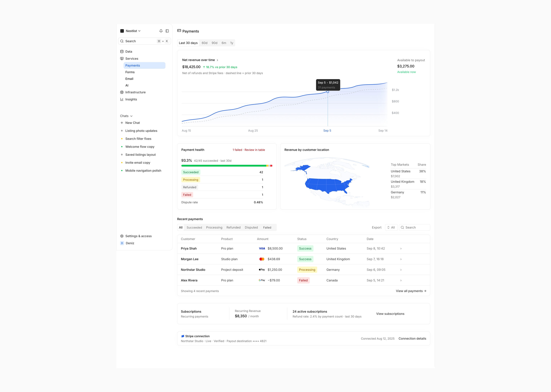This screenshot has height=392, width=551.
Task: Open Northstar Studio payment row chevron
Action: [401, 270]
